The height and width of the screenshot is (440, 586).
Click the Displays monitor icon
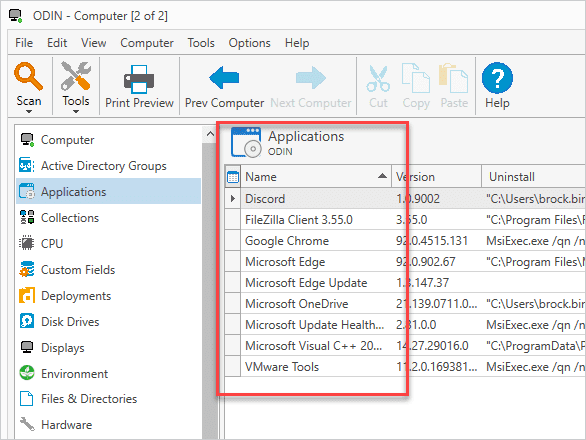27,347
